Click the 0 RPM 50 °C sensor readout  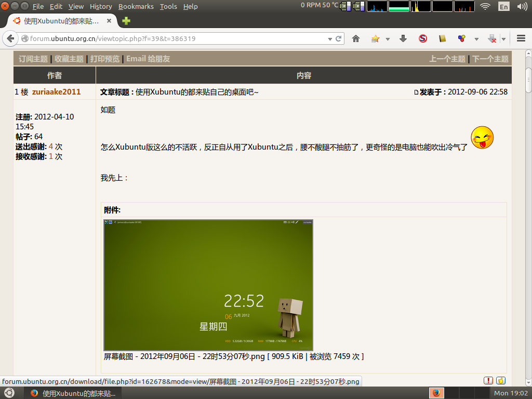coord(320,5)
